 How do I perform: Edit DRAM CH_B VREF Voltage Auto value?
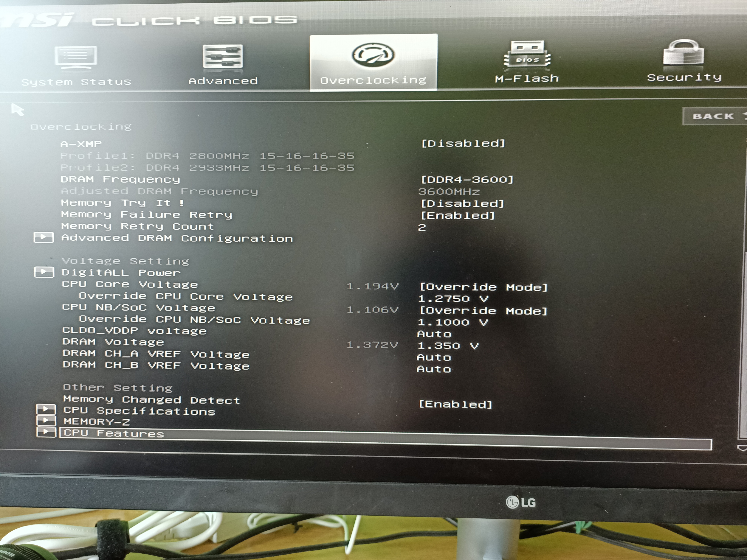click(x=434, y=369)
